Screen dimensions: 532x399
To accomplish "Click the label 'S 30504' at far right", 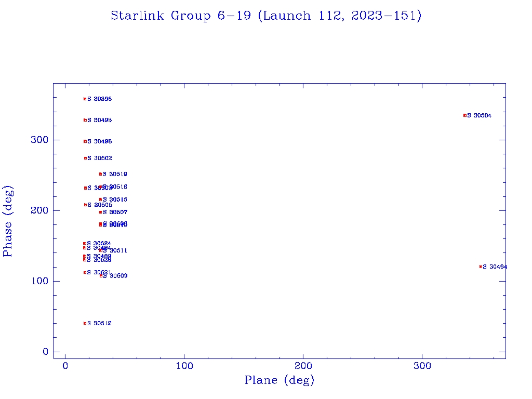I will point(479,115).
